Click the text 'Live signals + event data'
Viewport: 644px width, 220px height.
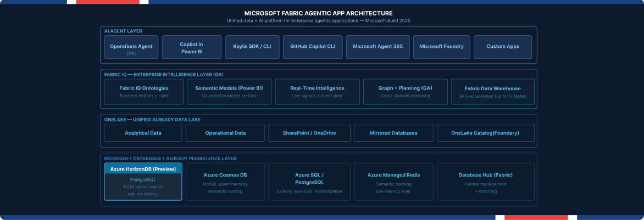click(x=317, y=96)
